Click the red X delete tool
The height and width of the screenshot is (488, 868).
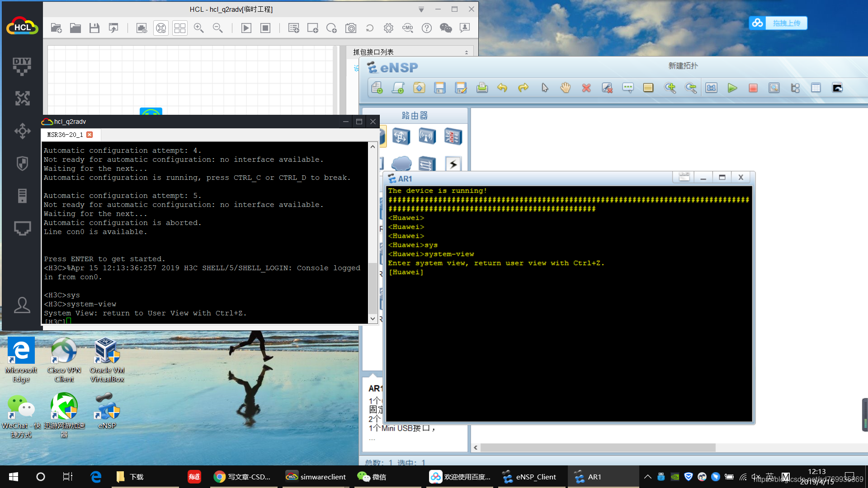(586, 88)
